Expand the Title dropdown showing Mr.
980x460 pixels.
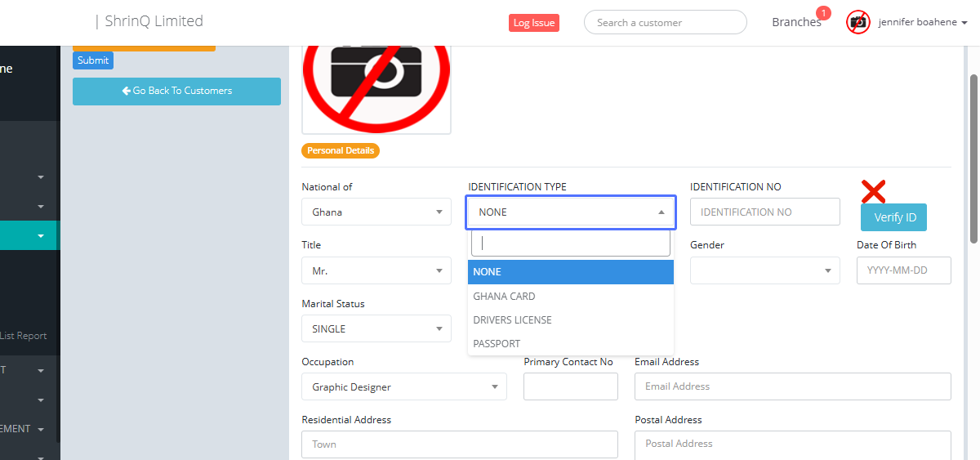pyautogui.click(x=376, y=270)
